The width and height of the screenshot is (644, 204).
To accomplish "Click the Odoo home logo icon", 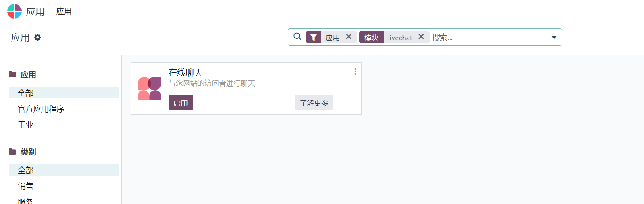I will 14,11.
